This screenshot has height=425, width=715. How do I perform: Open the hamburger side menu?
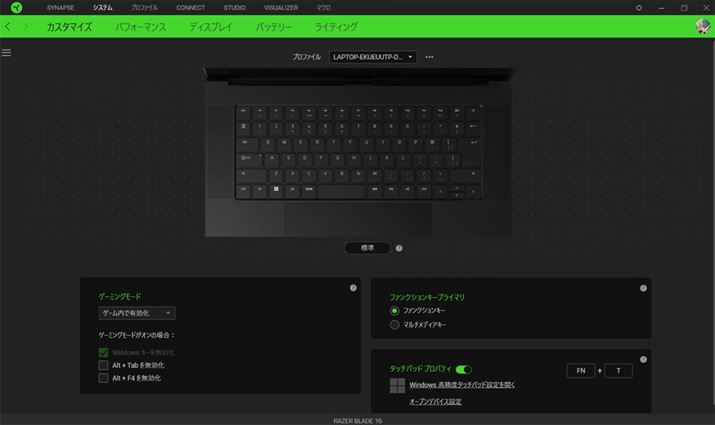click(x=6, y=52)
